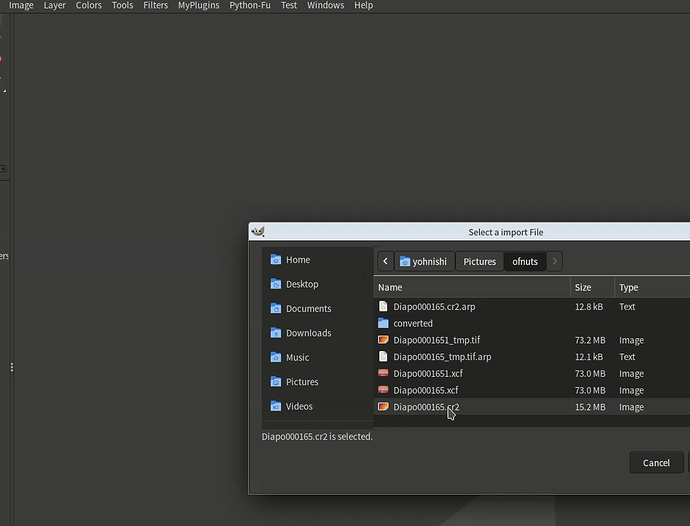
Task: Click the Desktop folder icon in sidebar
Action: pyautogui.click(x=276, y=284)
